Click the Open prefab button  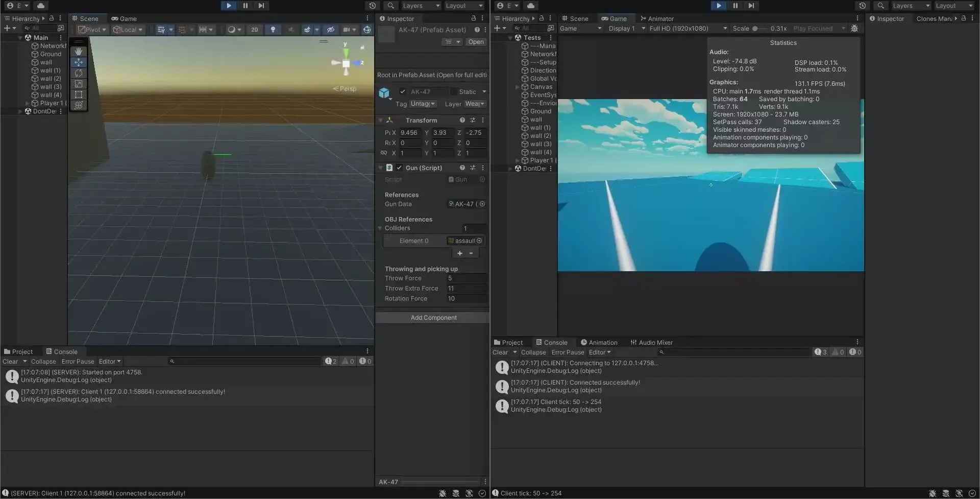476,42
